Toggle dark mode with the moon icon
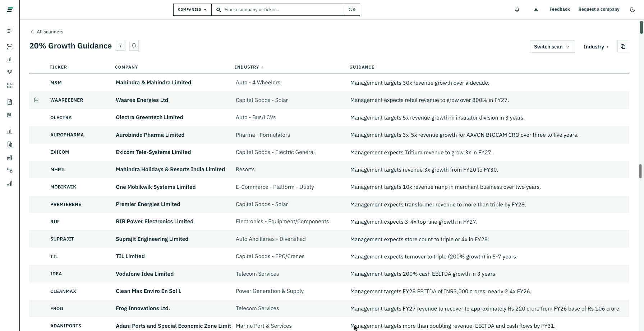This screenshot has height=331, width=644. (x=632, y=10)
